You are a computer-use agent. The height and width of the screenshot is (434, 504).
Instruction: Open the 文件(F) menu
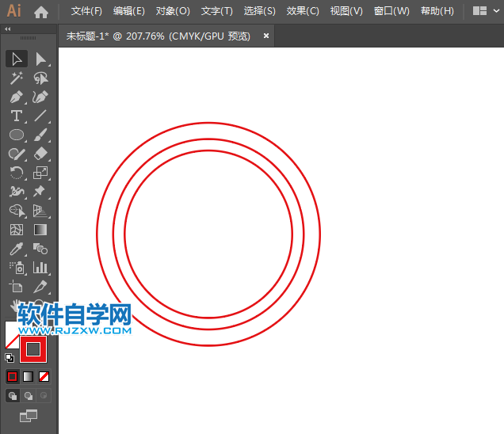pos(86,11)
